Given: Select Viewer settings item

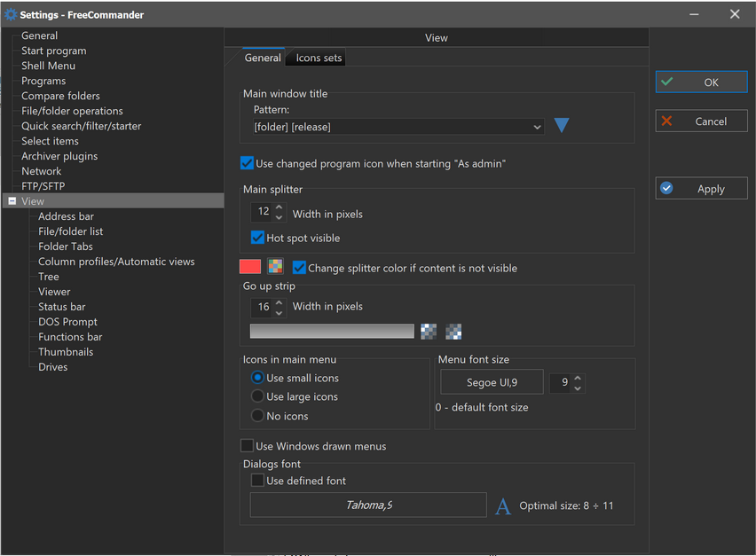Looking at the screenshot, I should pyautogui.click(x=54, y=292).
